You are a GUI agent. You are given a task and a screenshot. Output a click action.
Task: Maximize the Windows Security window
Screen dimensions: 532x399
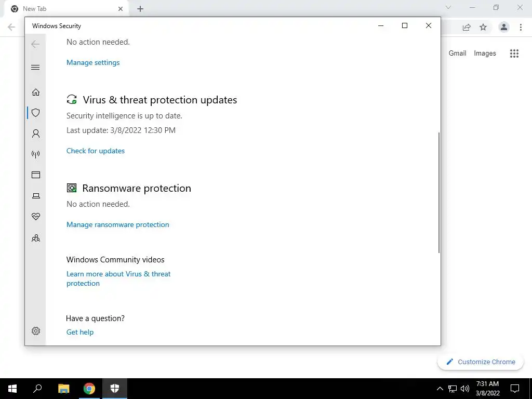[x=404, y=26]
